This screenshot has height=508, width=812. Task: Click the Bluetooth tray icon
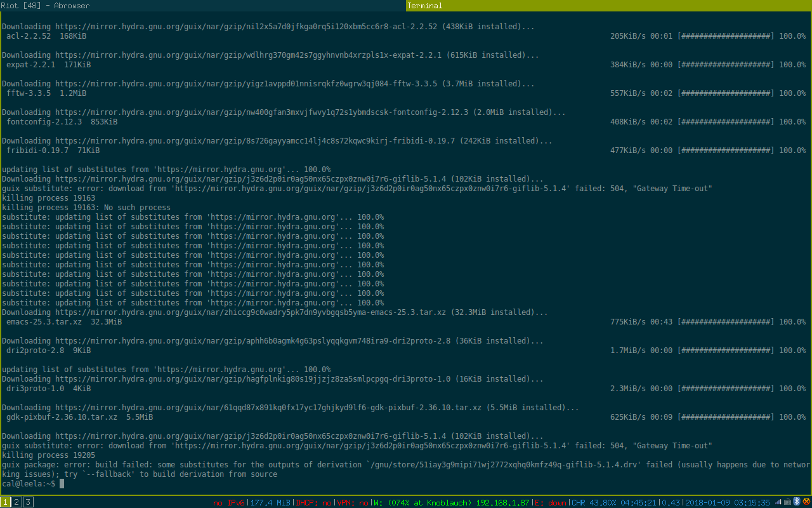[797, 502]
